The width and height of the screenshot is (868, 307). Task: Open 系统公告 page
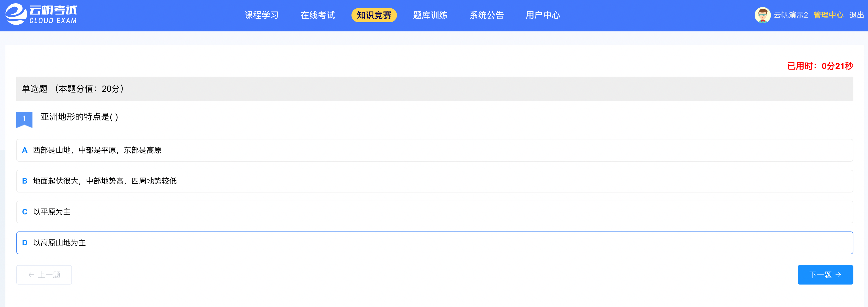click(486, 15)
